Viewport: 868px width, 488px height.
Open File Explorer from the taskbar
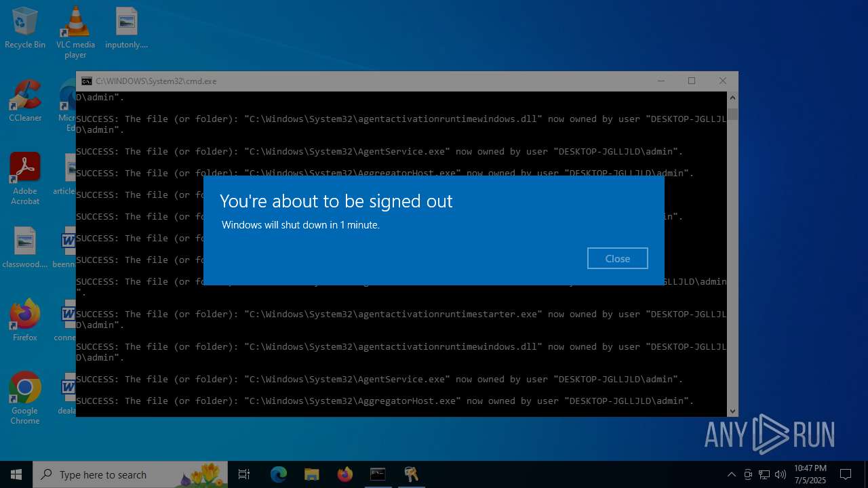[x=311, y=474]
